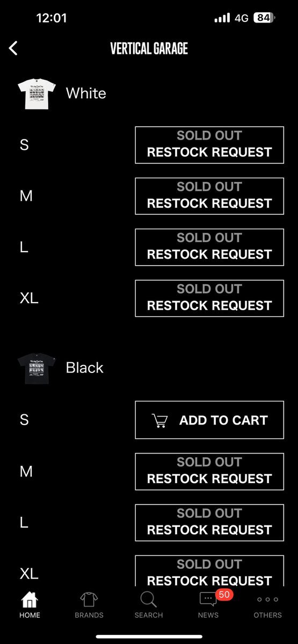Tap the cart icon for Black S
Screen dimensions: 298x644
click(x=160, y=421)
